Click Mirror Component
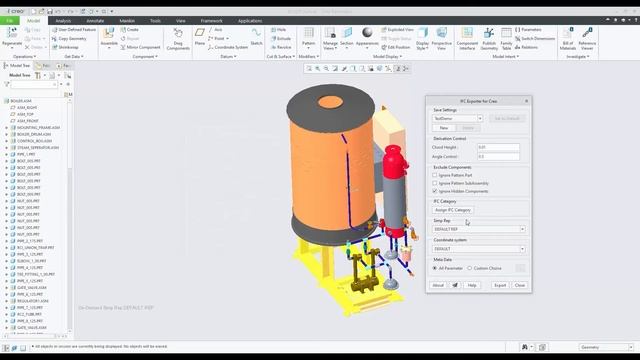Image resolution: width=640 pixels, height=360 pixels. (x=140, y=47)
